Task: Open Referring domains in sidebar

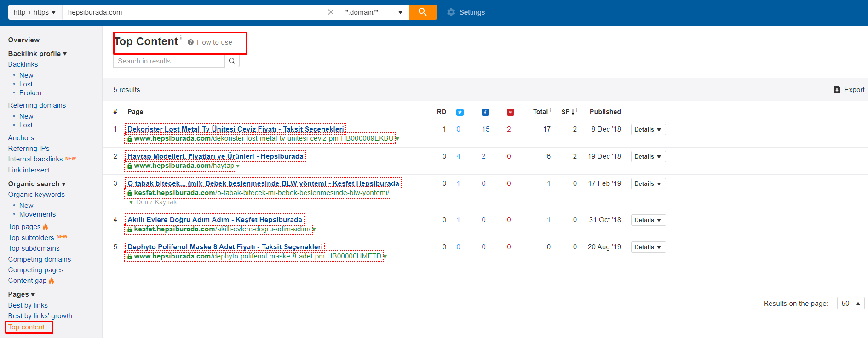Action: 37,105
